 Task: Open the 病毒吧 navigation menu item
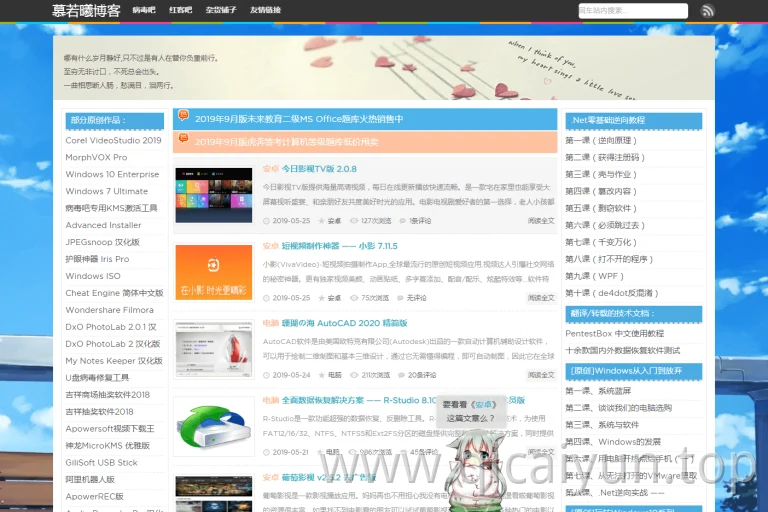(x=144, y=10)
